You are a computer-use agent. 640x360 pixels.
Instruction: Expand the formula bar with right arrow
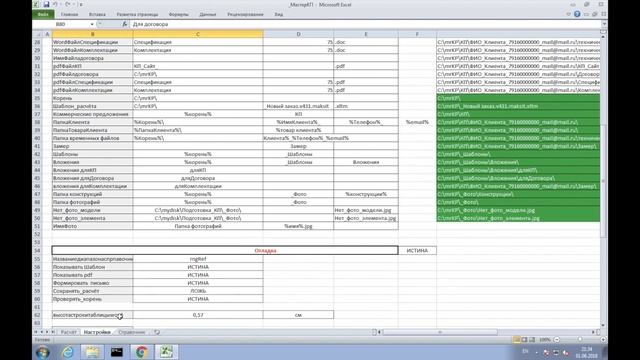pyautogui.click(x=604, y=24)
